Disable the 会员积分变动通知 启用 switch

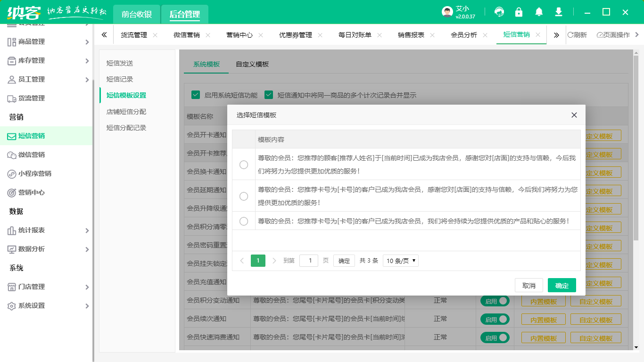pos(495,300)
